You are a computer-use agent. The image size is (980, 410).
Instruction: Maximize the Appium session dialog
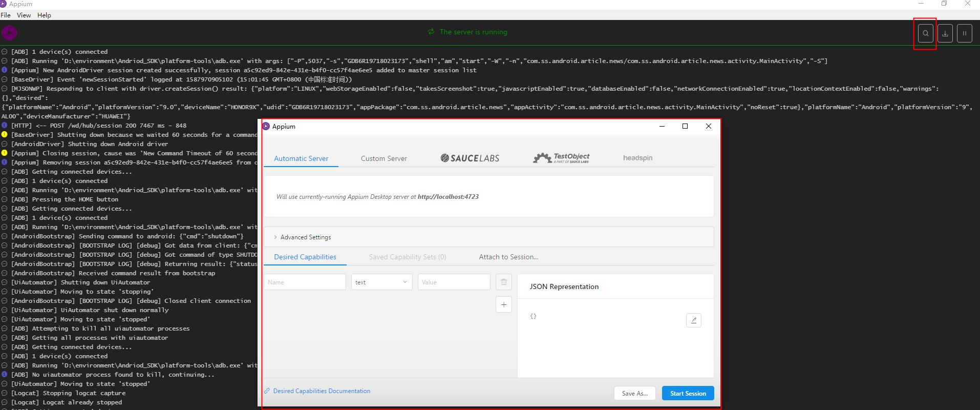(685, 126)
